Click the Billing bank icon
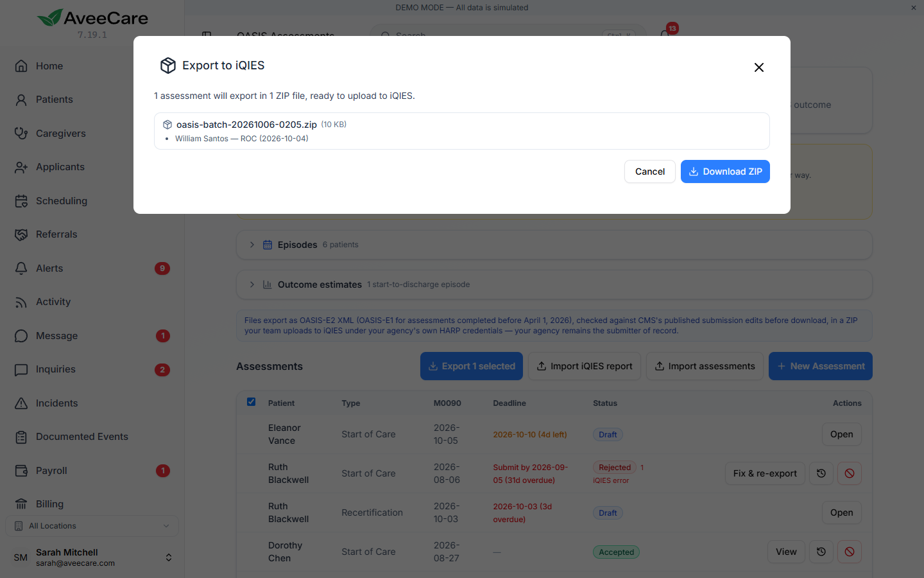The width and height of the screenshot is (924, 578). [x=21, y=504]
